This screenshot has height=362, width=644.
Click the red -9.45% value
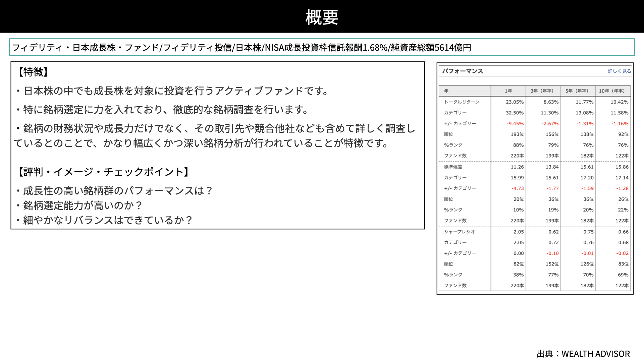click(x=515, y=124)
